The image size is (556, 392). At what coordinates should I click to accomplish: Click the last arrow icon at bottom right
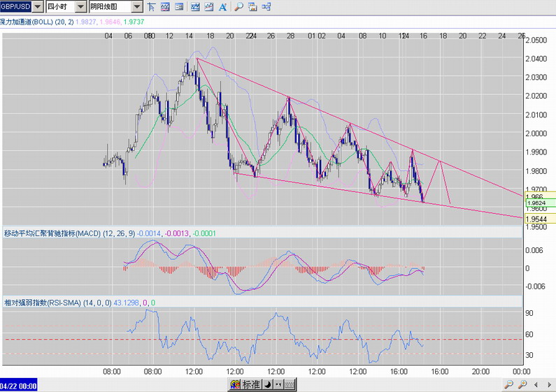pos(549,385)
